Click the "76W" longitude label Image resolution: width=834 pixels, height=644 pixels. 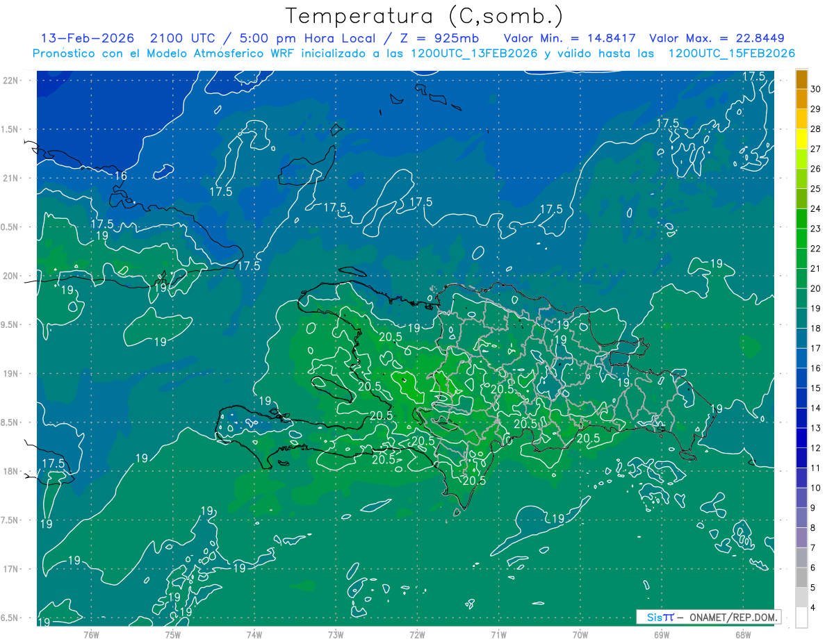(x=91, y=634)
